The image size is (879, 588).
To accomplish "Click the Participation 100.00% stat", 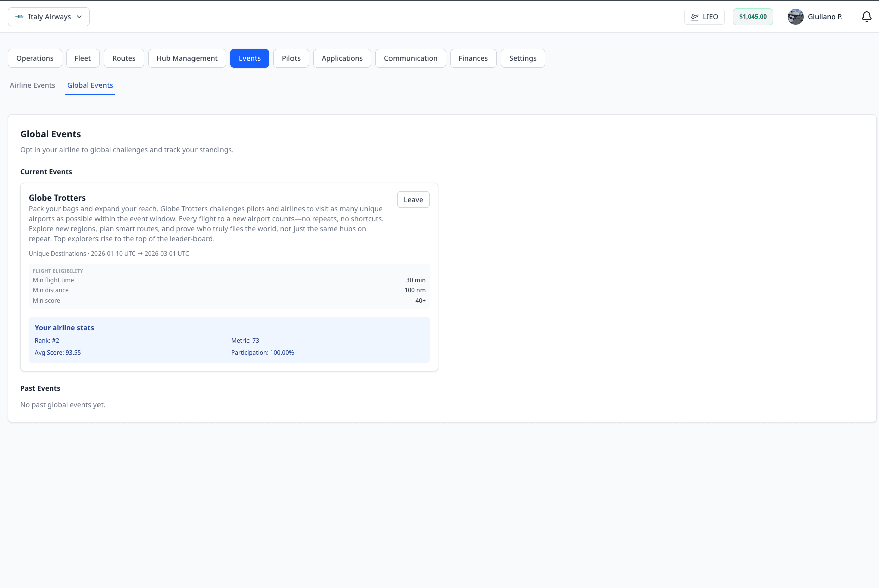I will point(262,352).
